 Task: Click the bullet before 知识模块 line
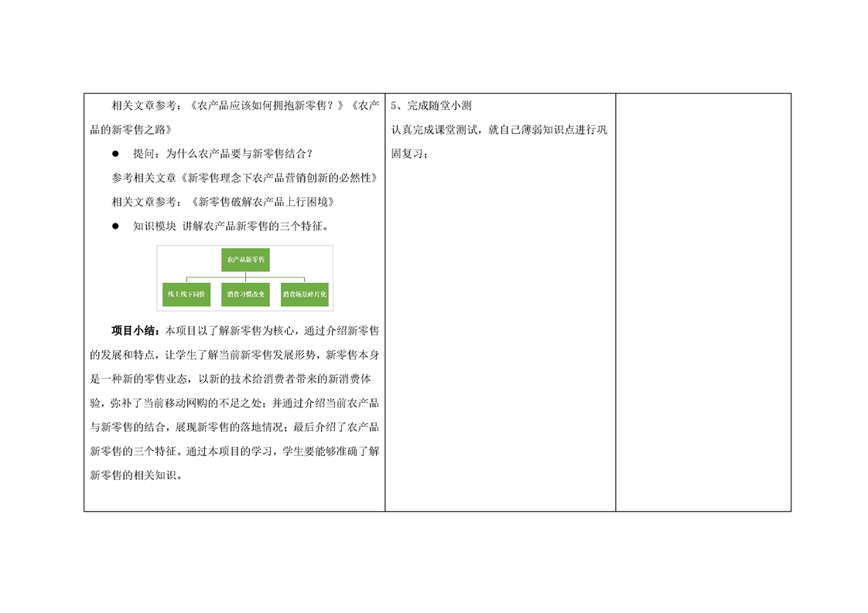click(x=116, y=226)
